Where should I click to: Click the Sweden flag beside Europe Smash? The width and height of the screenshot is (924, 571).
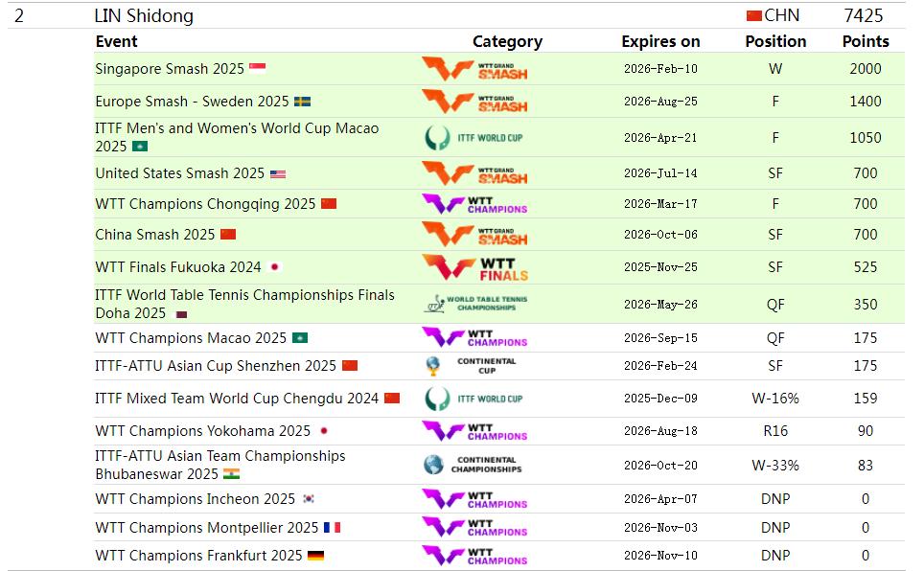click(x=302, y=102)
